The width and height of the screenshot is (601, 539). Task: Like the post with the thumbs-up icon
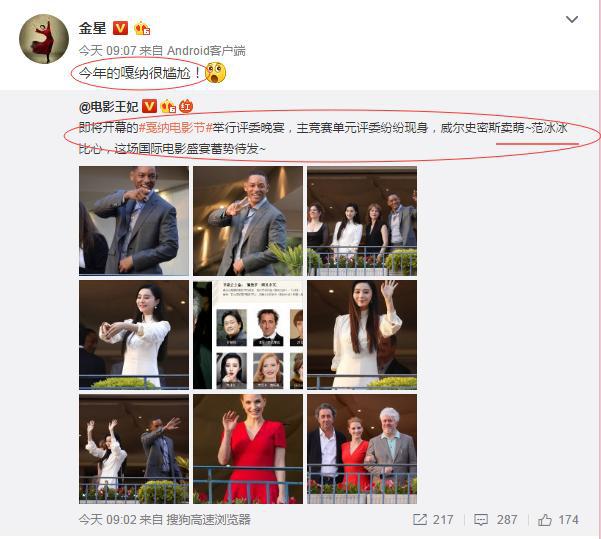545,520
